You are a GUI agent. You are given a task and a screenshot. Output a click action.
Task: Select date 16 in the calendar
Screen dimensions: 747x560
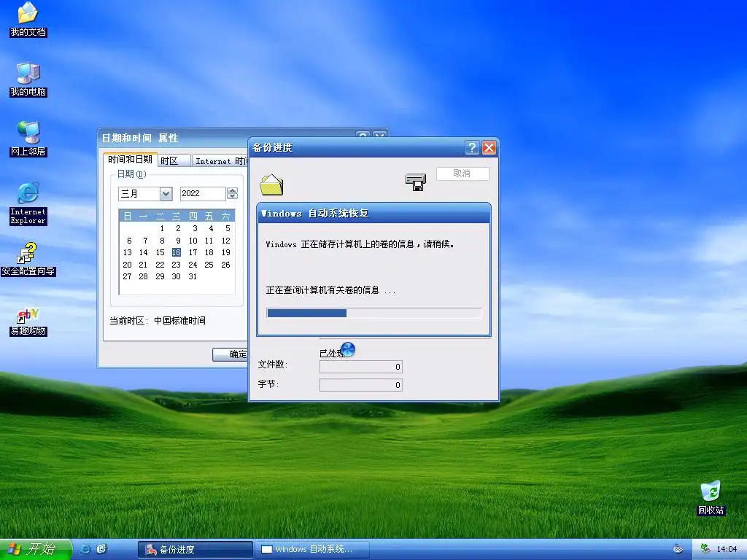point(177,252)
